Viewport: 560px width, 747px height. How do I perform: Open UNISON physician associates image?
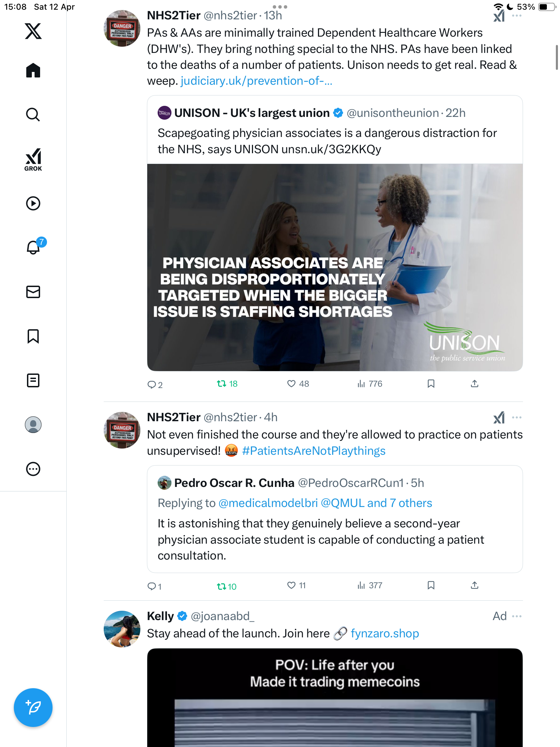point(335,267)
